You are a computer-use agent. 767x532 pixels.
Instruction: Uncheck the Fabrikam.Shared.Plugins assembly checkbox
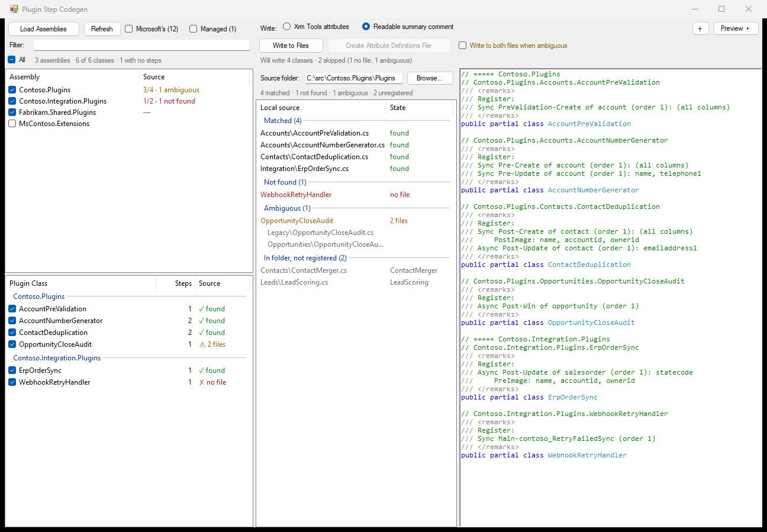[x=12, y=112]
